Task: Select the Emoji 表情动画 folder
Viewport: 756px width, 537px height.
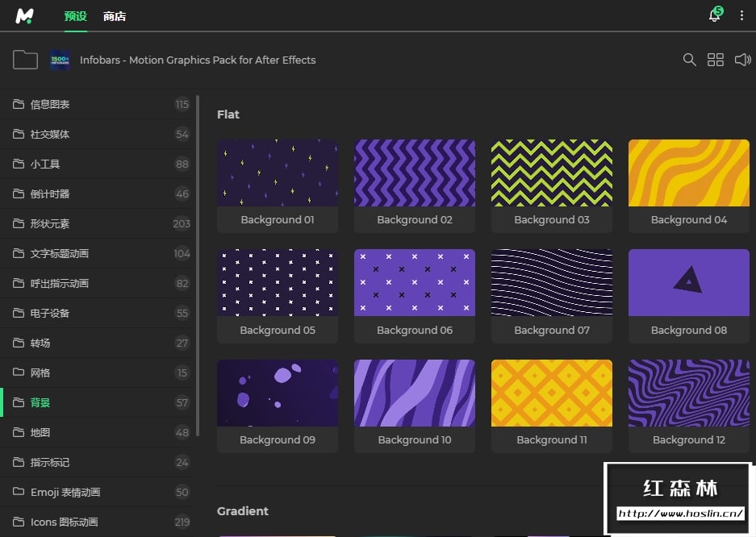Action: coord(65,492)
